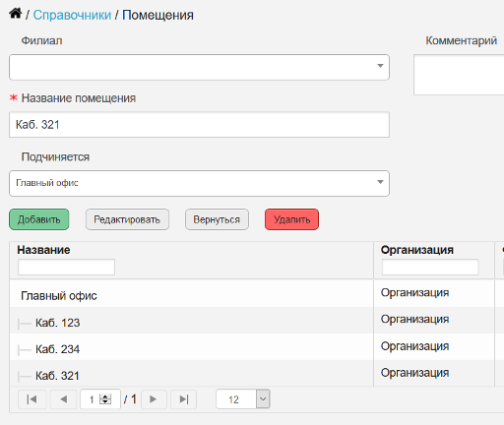This screenshot has width=504, height=425.
Task: Open the Справочники breadcrumb link
Action: coord(72,15)
